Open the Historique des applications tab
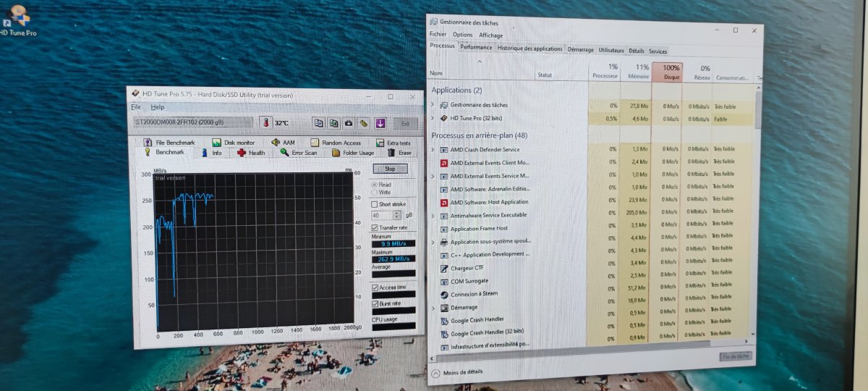This screenshot has height=391, width=868. coord(529,49)
